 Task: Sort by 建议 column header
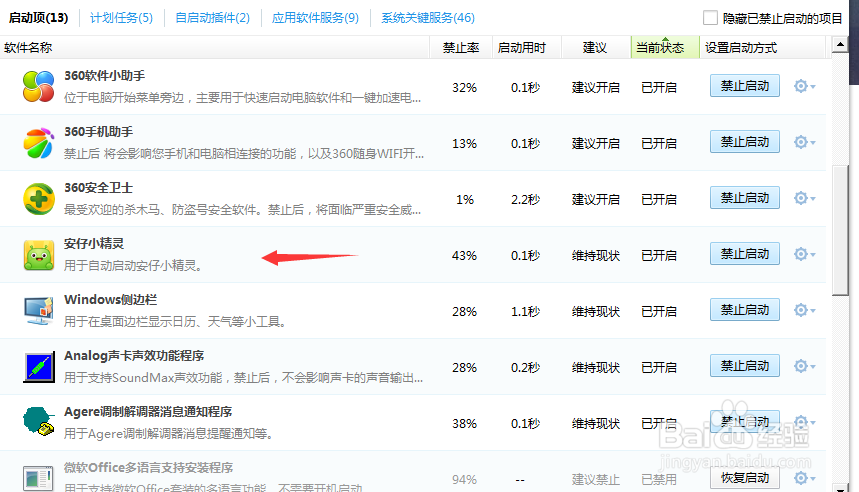[x=596, y=48]
